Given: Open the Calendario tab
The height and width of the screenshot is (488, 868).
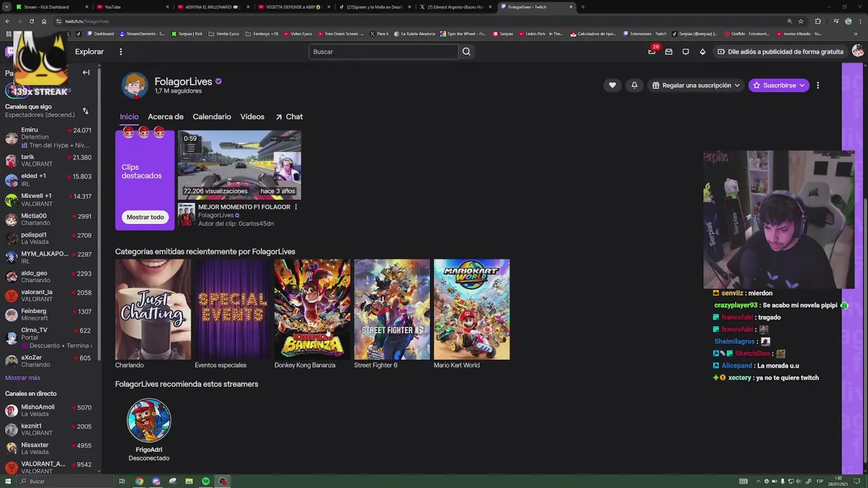Looking at the screenshot, I should (x=212, y=117).
